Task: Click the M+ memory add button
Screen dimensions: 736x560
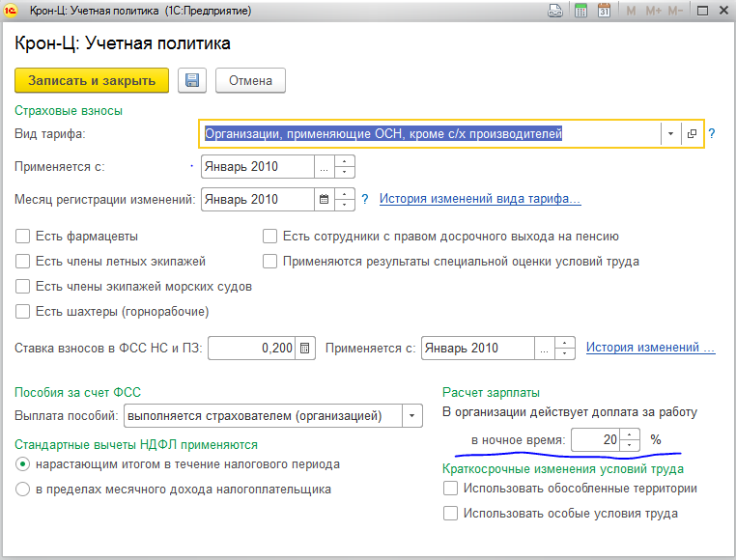Action: [x=653, y=11]
